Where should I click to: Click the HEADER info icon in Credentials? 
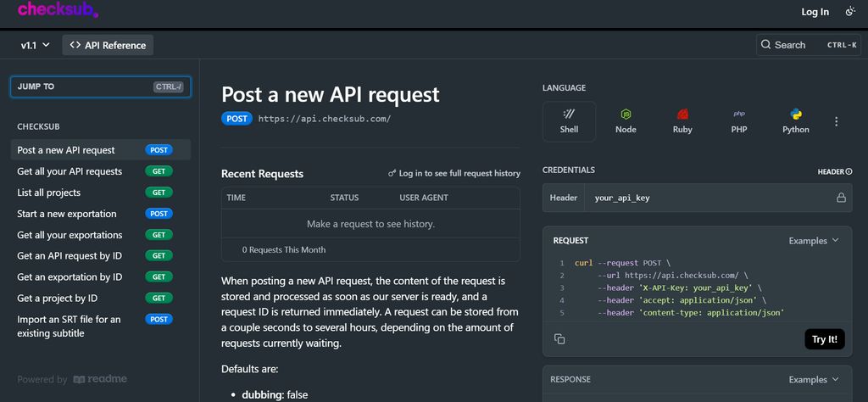point(849,172)
